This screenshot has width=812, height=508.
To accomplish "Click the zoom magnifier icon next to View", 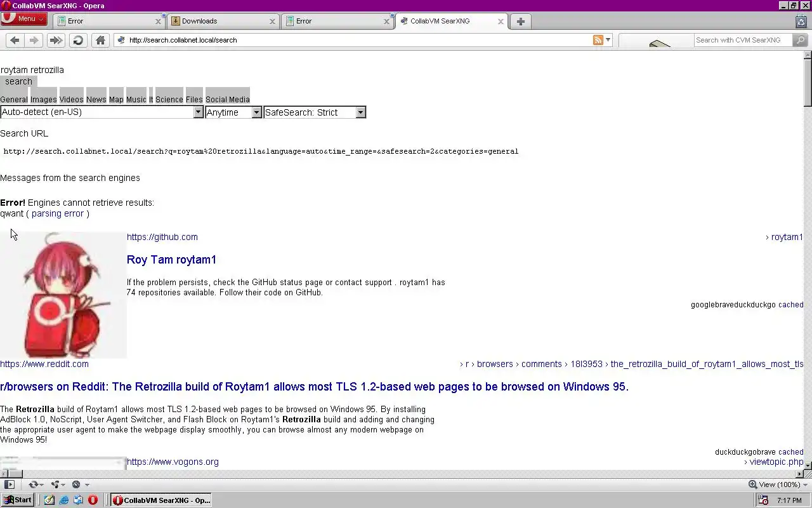I will [752, 485].
